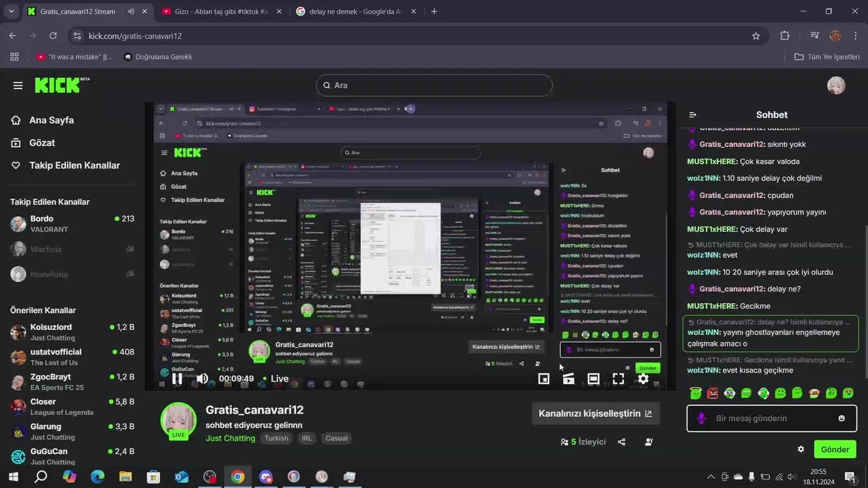Insert the angel halo emote
Viewport: 868px width, 488px height.
pos(695,393)
